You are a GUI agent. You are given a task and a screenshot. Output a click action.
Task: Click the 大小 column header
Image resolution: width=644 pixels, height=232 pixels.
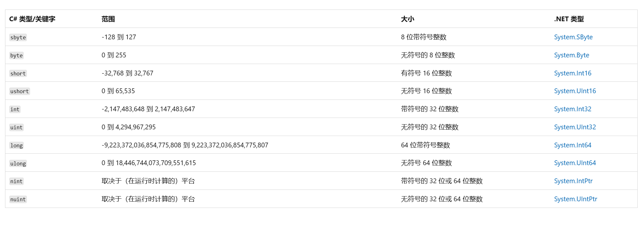(x=407, y=19)
